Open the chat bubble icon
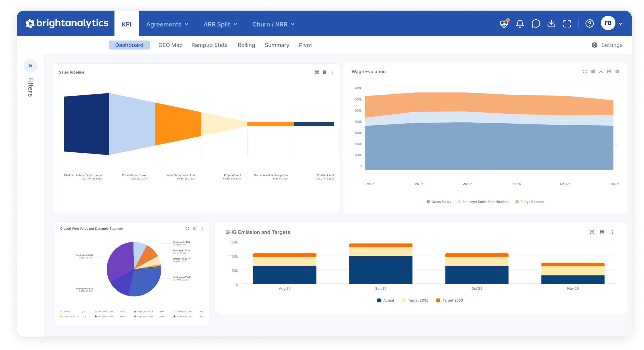The width and height of the screenshot is (644, 350). [535, 24]
